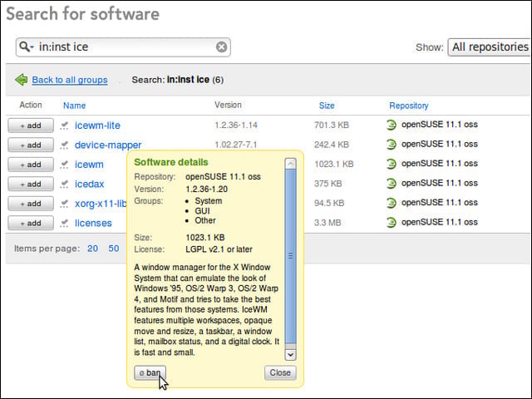Open the Back to all groups link
The height and width of the screenshot is (399, 532).
pyautogui.click(x=70, y=80)
